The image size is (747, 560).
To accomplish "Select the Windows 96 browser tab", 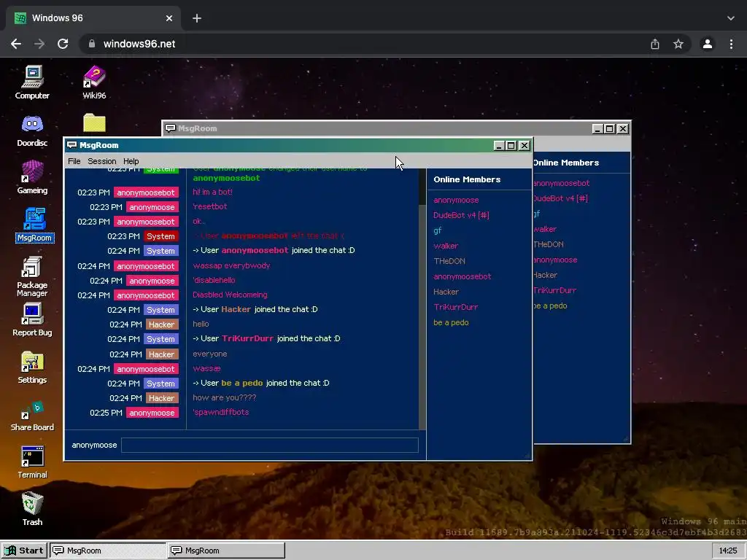I will tap(93, 18).
